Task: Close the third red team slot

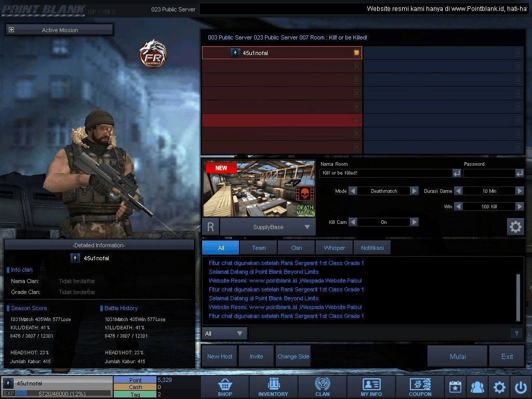Action: point(356,79)
